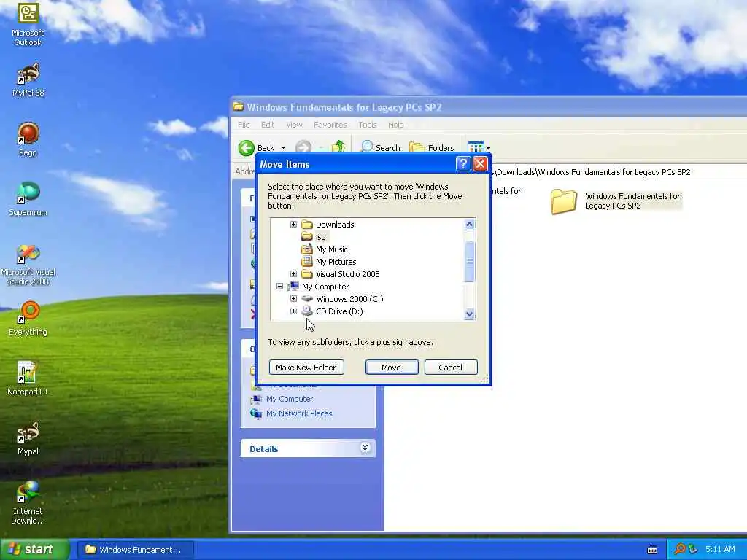Click the Windows Fundament... taskbar button
Screen dimensions: 747x560
click(136, 550)
